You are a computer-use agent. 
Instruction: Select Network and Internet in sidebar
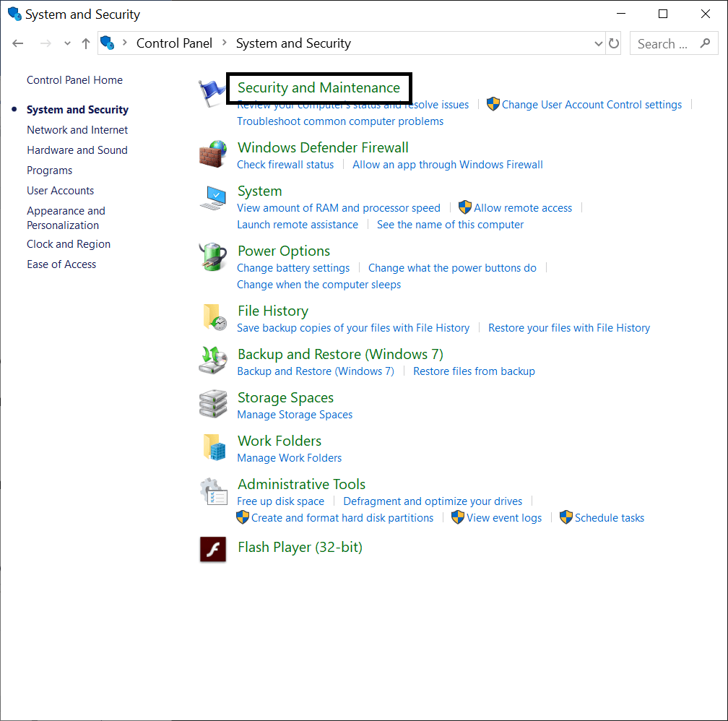[77, 129]
